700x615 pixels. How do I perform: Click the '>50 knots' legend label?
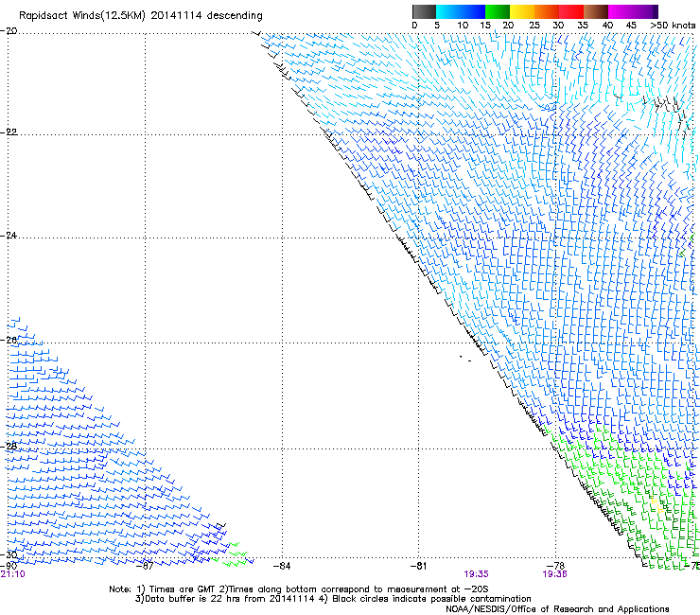673,26
